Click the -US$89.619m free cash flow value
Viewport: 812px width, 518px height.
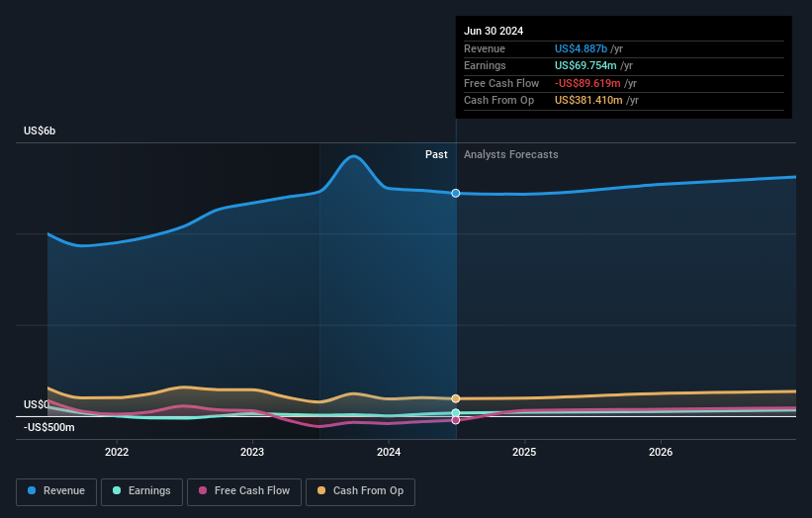click(587, 83)
